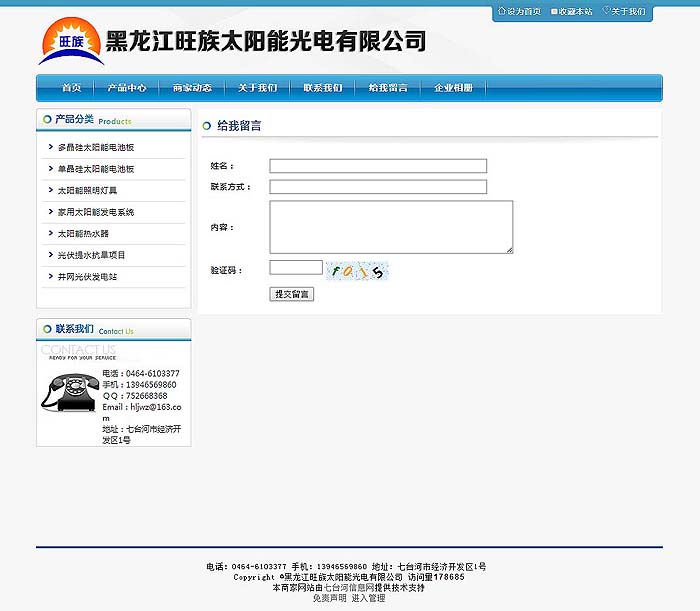This screenshot has height=611, width=700.
Task: Select 企业相册 in the navigation bar
Action: (453, 88)
